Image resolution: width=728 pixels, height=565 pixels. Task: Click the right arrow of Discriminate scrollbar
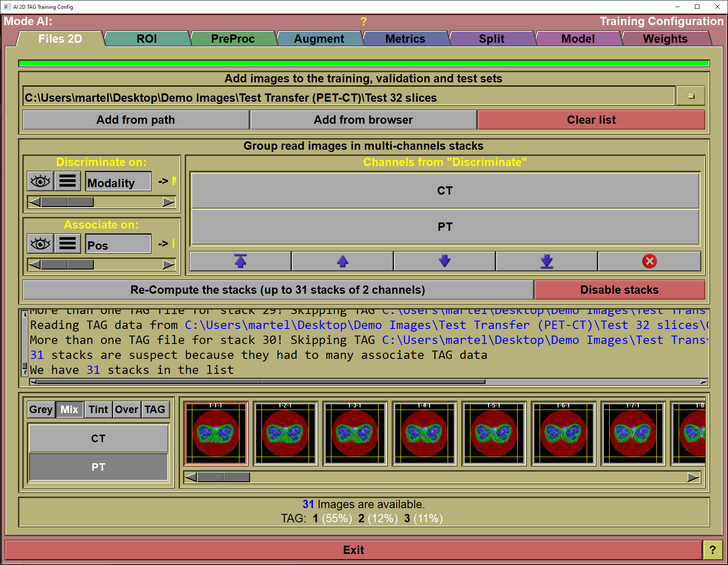pyautogui.click(x=169, y=202)
